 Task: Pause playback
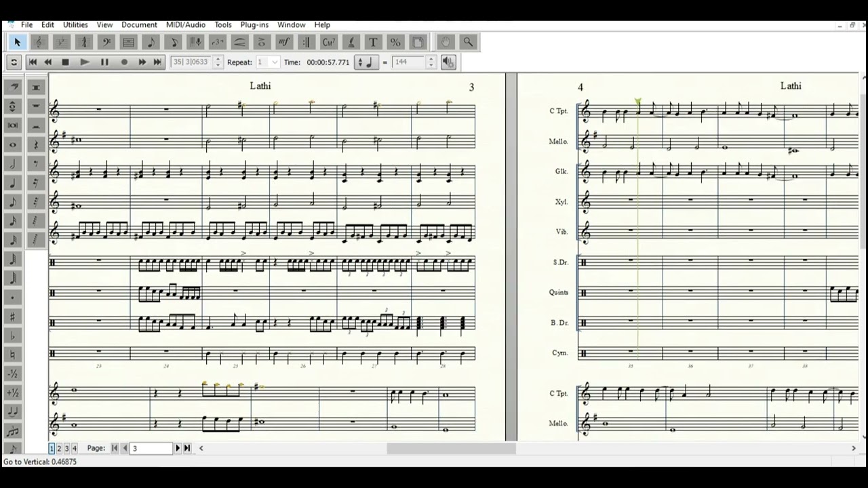104,62
